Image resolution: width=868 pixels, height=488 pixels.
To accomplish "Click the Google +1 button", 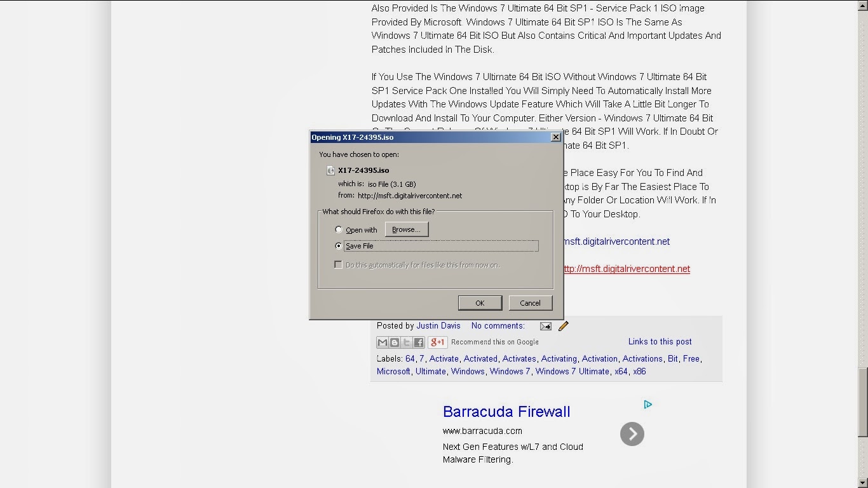I will (x=437, y=342).
